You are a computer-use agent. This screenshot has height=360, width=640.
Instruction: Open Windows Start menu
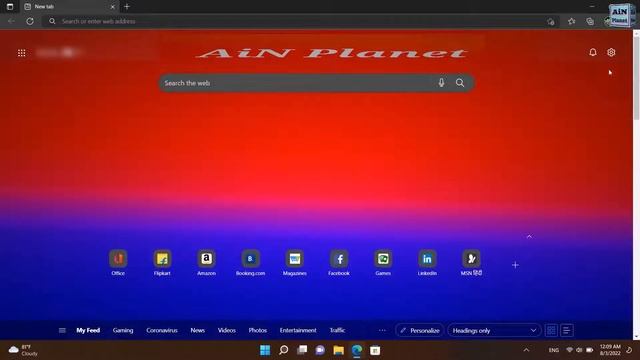tap(265, 350)
